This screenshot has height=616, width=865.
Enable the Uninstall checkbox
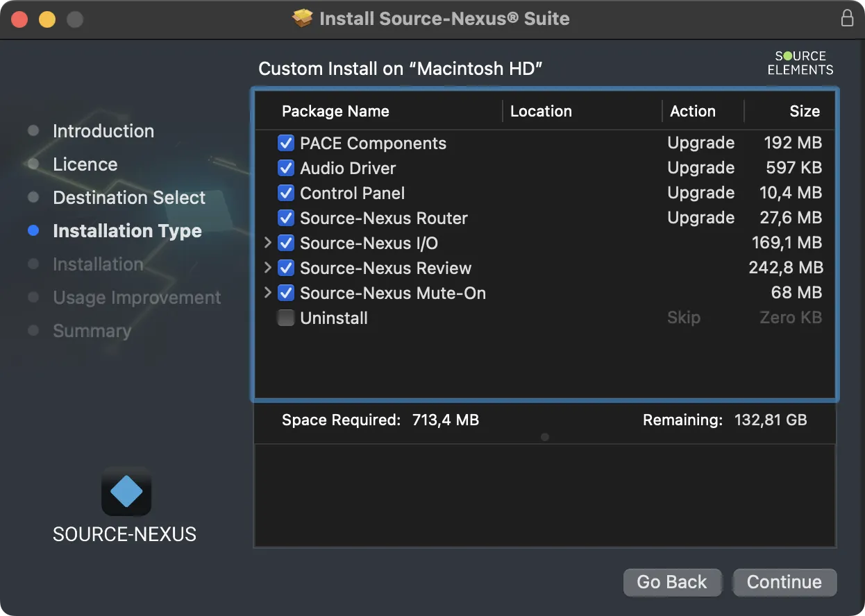pyautogui.click(x=286, y=318)
